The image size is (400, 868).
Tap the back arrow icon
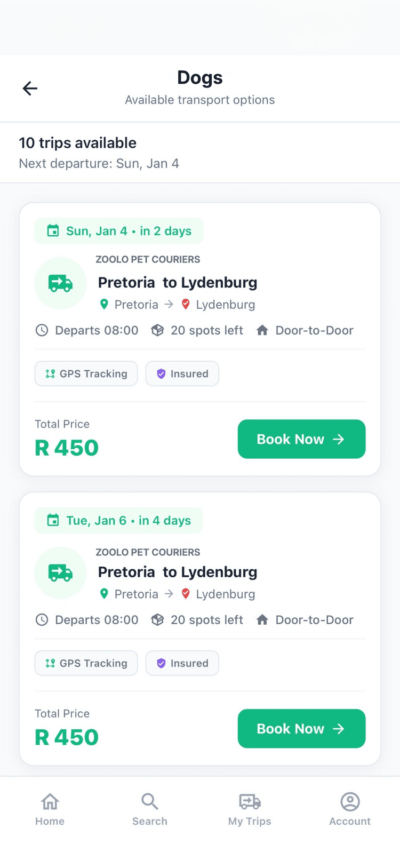pos(30,88)
